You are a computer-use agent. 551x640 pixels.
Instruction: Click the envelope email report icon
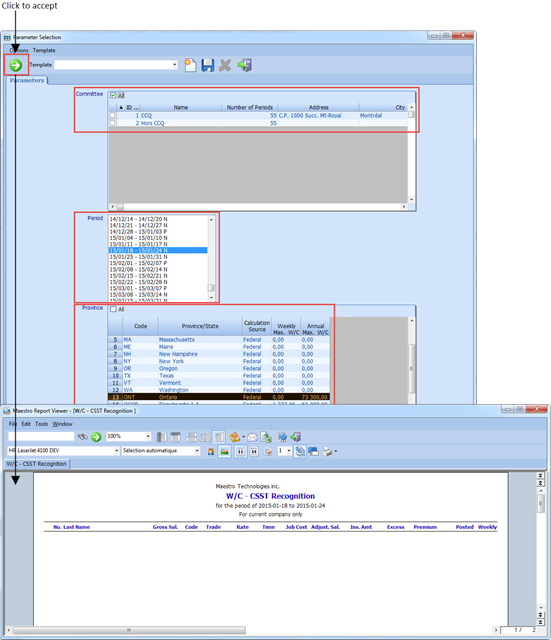pyautogui.click(x=252, y=437)
